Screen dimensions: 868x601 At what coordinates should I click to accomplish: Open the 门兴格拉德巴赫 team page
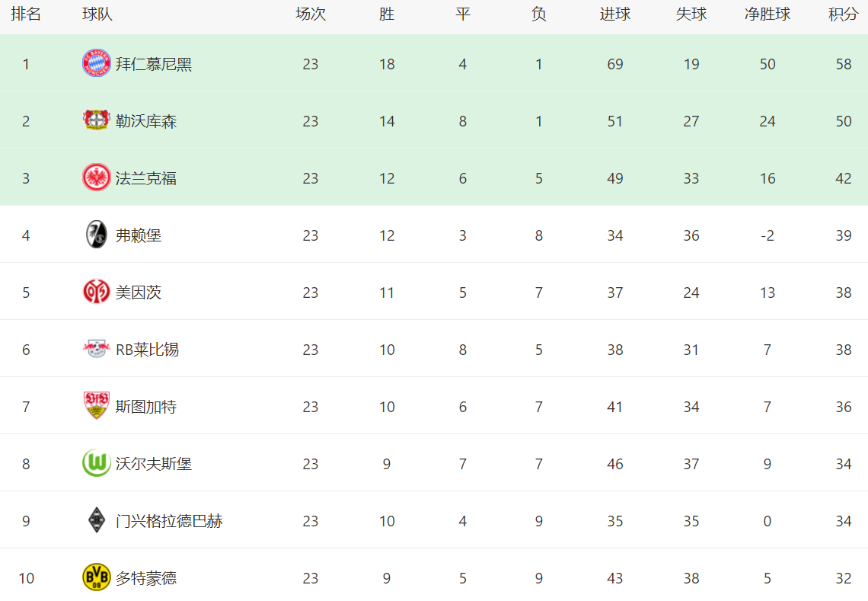[x=169, y=521]
